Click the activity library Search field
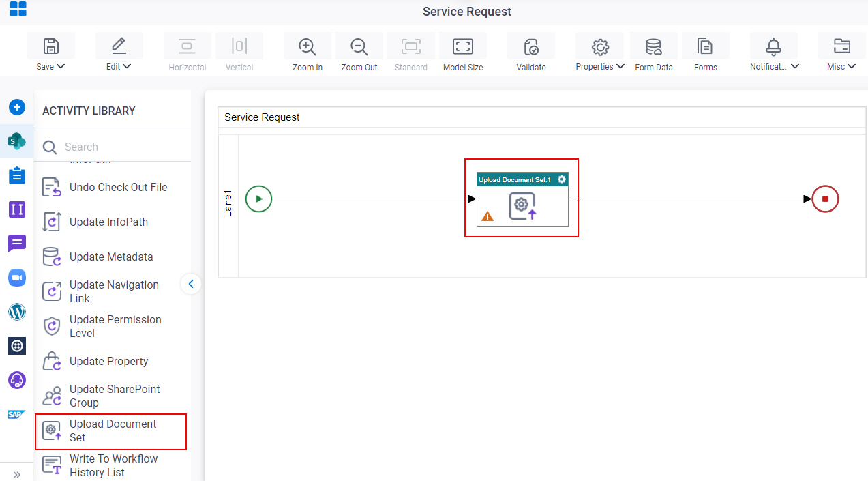 pos(113,147)
